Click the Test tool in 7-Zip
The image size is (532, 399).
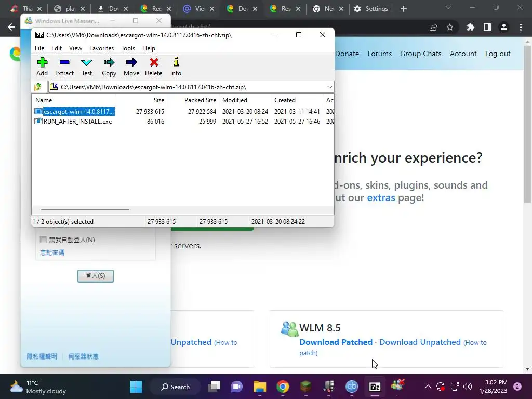(x=87, y=66)
